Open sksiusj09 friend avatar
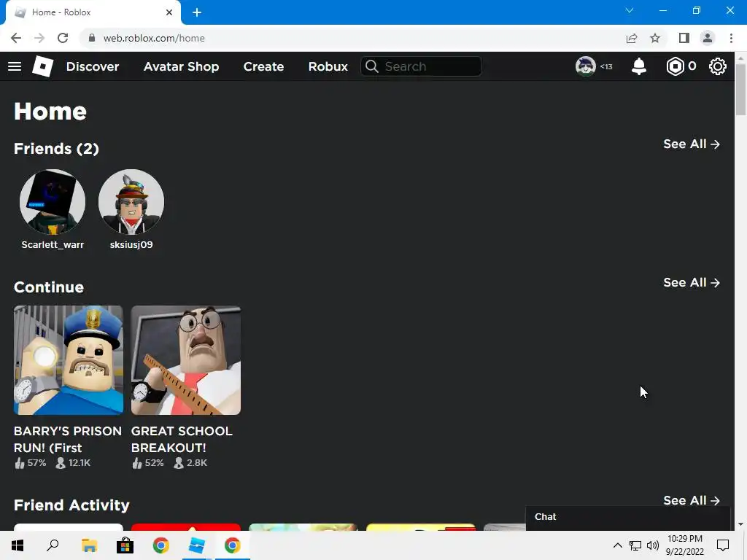The width and height of the screenshot is (747, 560). (x=131, y=202)
